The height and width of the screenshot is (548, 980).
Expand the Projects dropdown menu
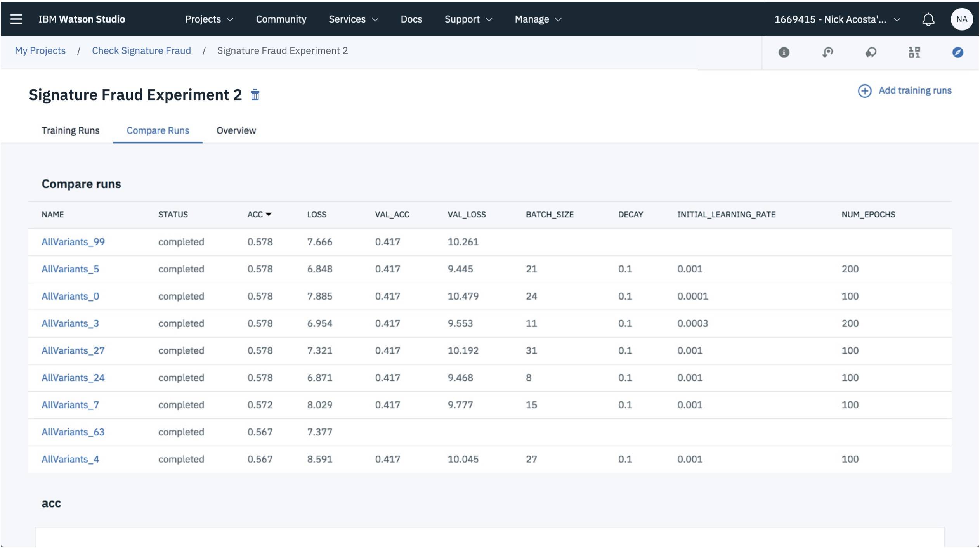pyautogui.click(x=209, y=19)
